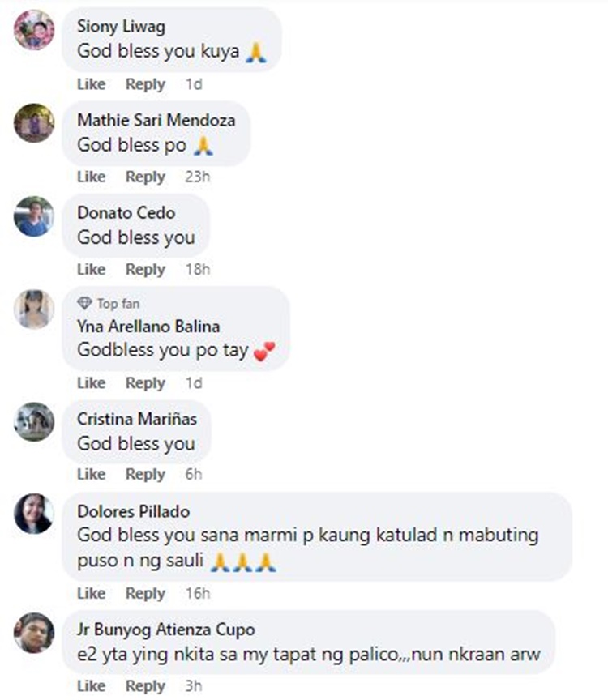608x700 pixels.
Task: Click Donato Cedo's profile photo
Action: pos(34,216)
